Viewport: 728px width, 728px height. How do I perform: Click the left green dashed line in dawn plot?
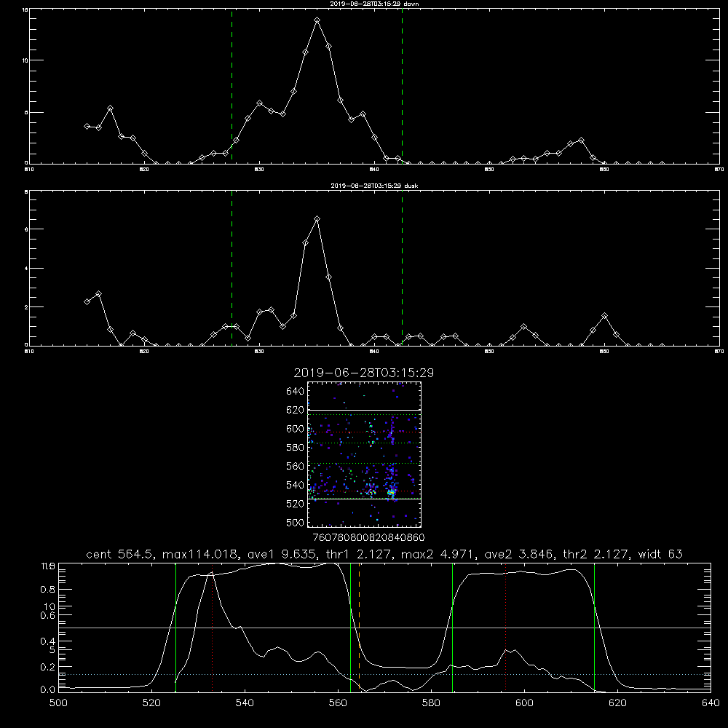(232, 86)
